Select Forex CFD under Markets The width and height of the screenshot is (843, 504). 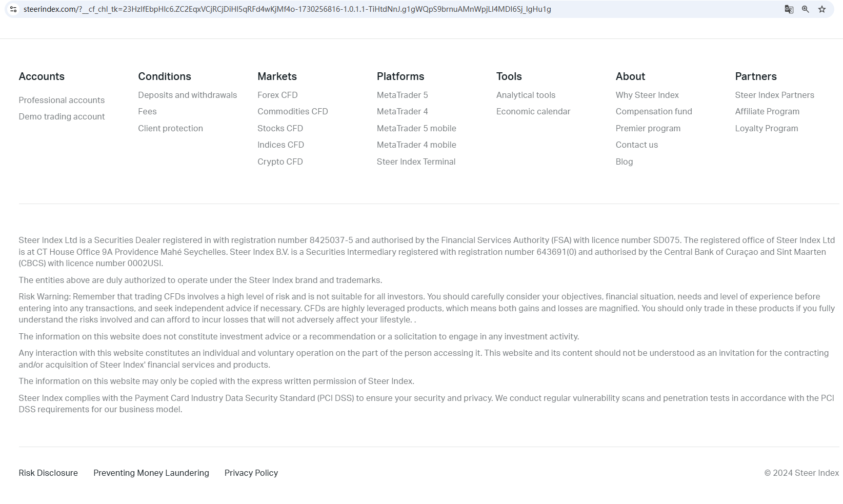coord(277,95)
